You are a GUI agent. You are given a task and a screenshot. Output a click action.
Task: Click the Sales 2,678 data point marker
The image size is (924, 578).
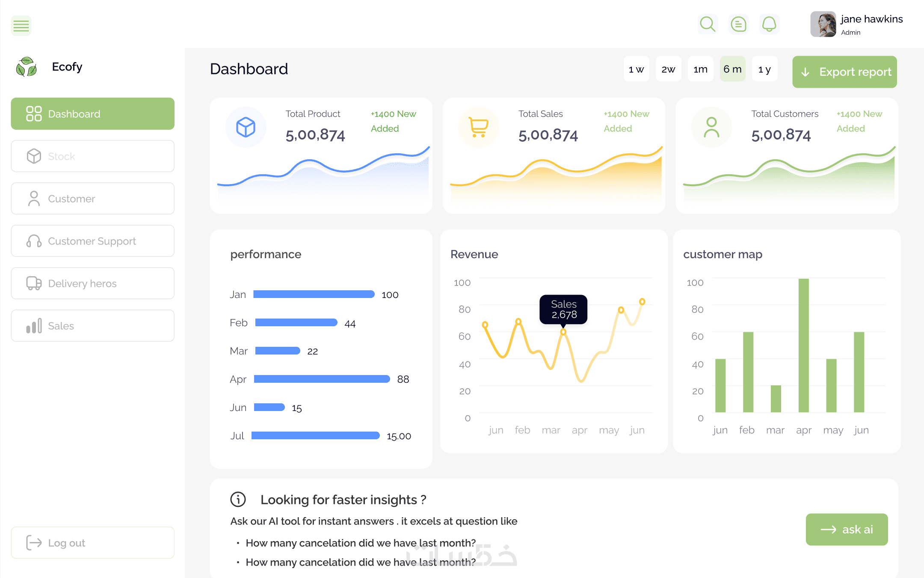tap(563, 332)
